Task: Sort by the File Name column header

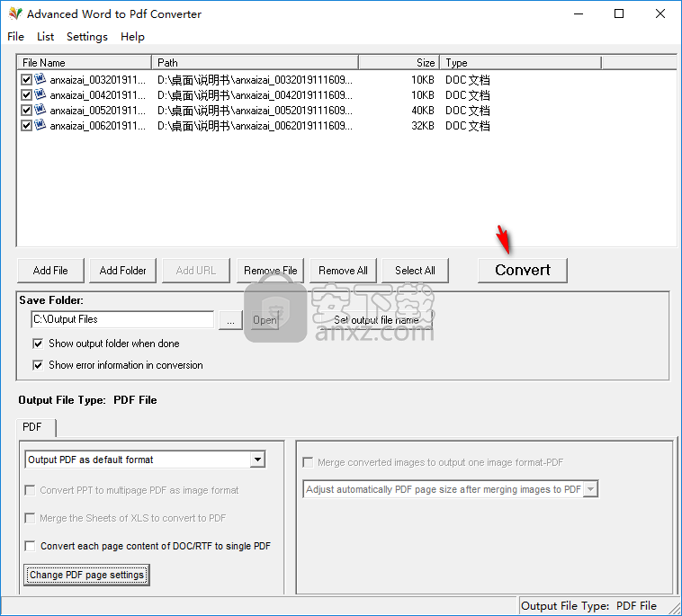Action: (x=85, y=63)
